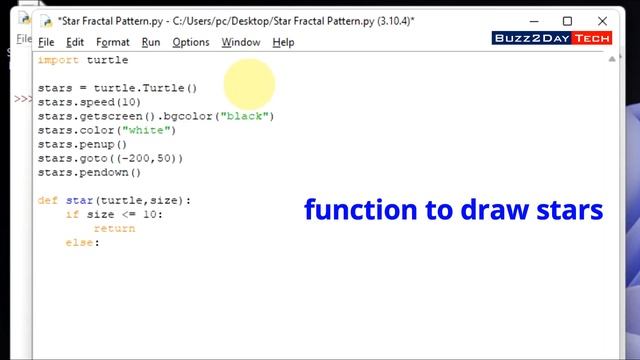Click the 'stars.getscreen().bgcolor("black")' line
This screenshot has width=640, height=360.
point(156,116)
